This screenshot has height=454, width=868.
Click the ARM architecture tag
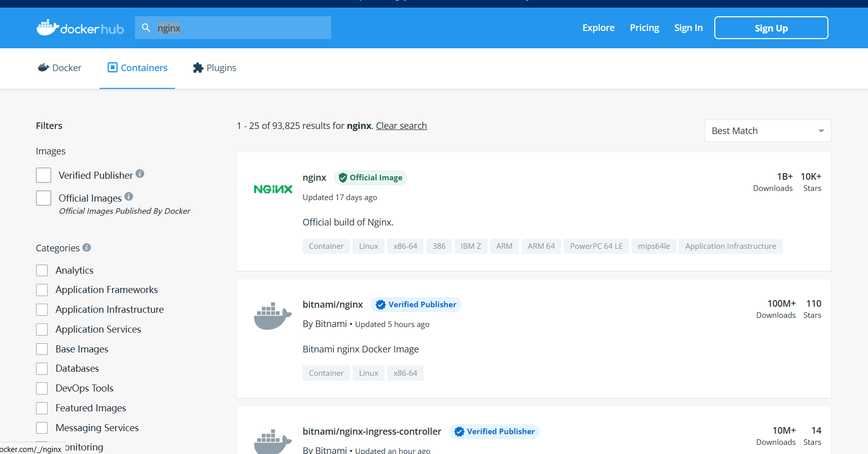tap(504, 246)
